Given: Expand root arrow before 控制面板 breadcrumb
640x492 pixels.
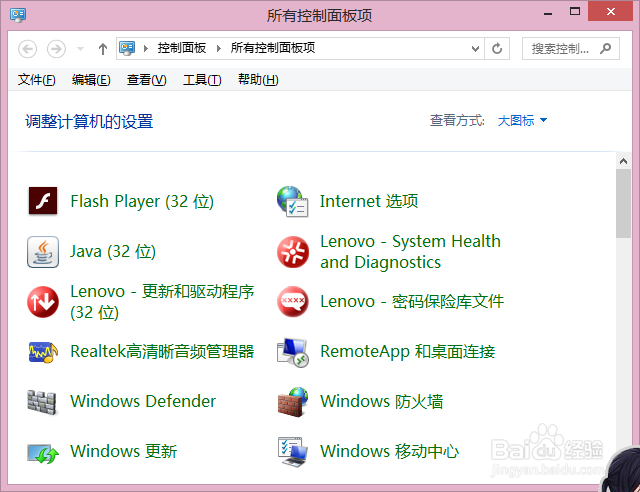Looking at the screenshot, I should click(146, 49).
